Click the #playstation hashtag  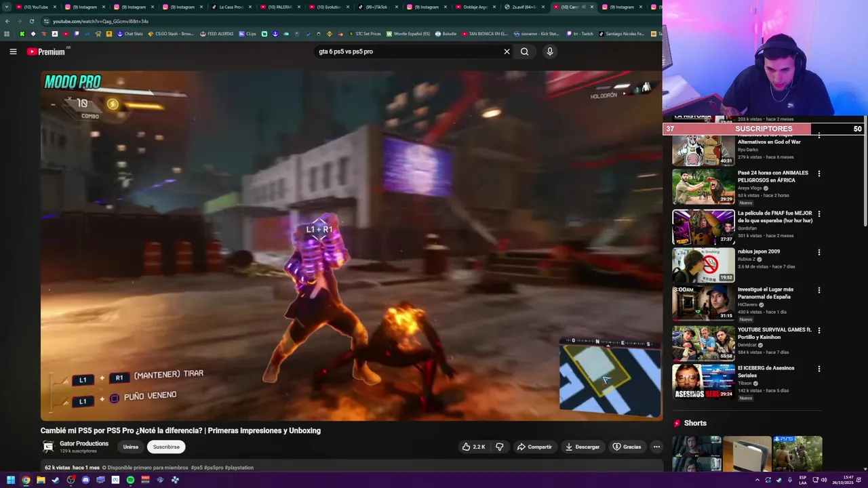point(239,468)
